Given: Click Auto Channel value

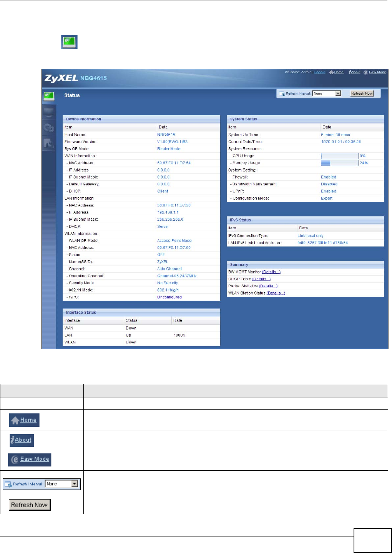Looking at the screenshot, I should [x=169, y=269].
